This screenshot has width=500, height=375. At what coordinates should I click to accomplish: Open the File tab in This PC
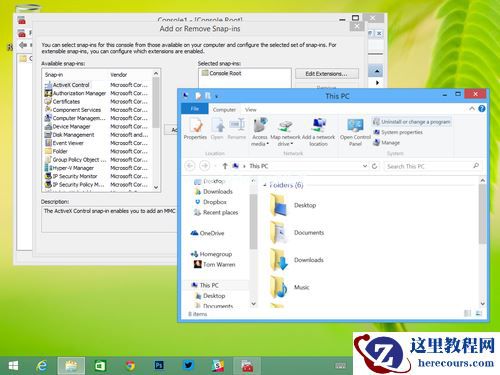(195, 109)
